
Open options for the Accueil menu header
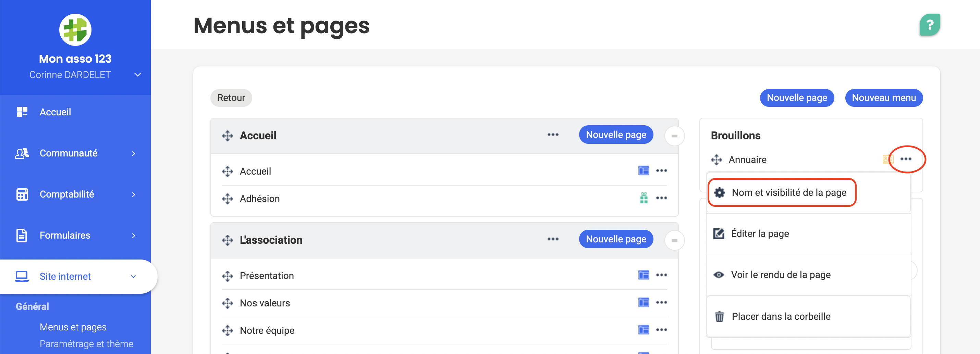[x=553, y=135]
